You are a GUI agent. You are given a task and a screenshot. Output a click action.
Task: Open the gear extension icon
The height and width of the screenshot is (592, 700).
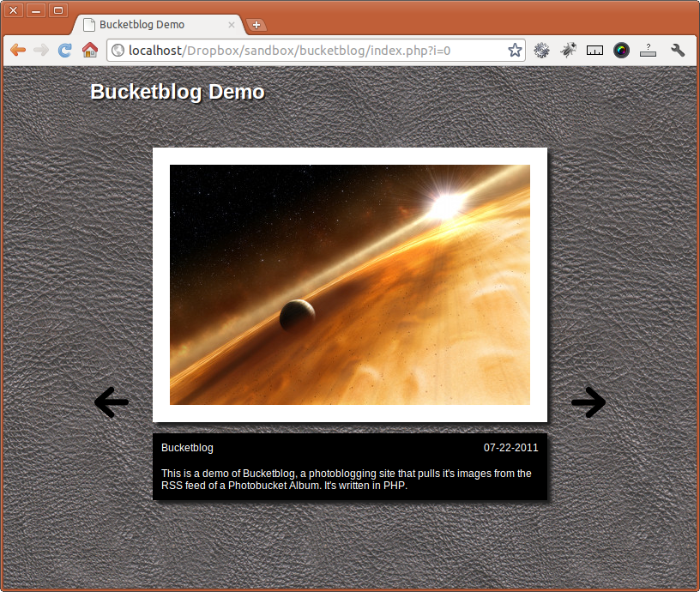pyautogui.click(x=541, y=50)
